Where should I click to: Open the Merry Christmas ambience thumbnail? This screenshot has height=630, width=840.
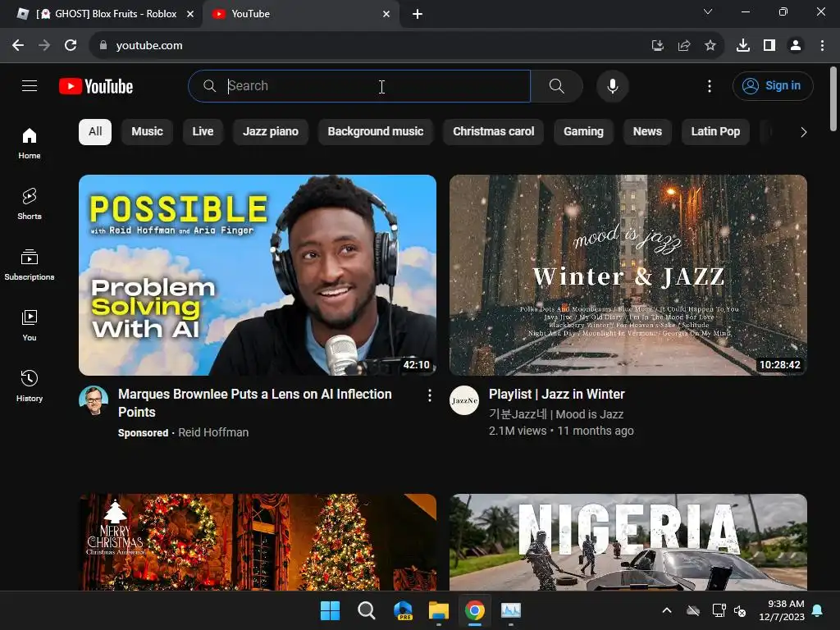coord(258,542)
